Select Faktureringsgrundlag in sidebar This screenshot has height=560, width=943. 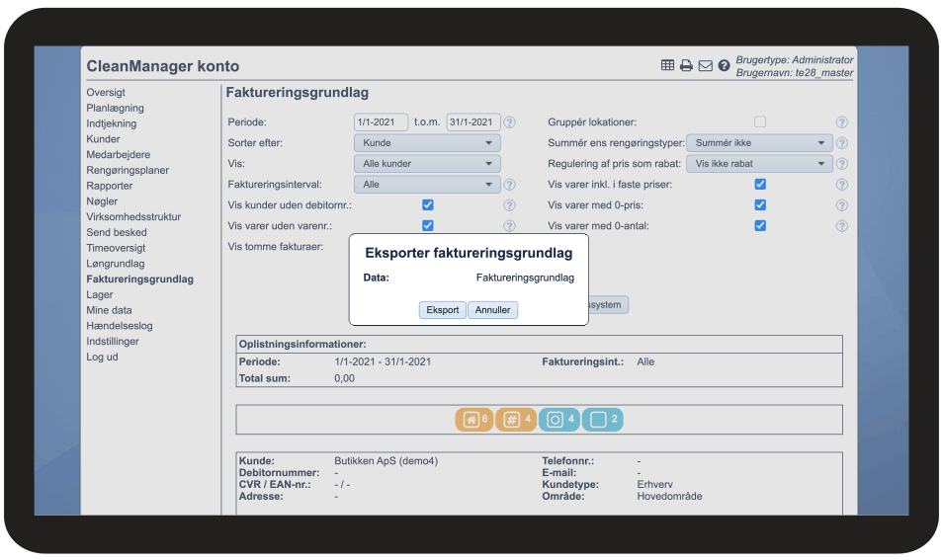139,280
